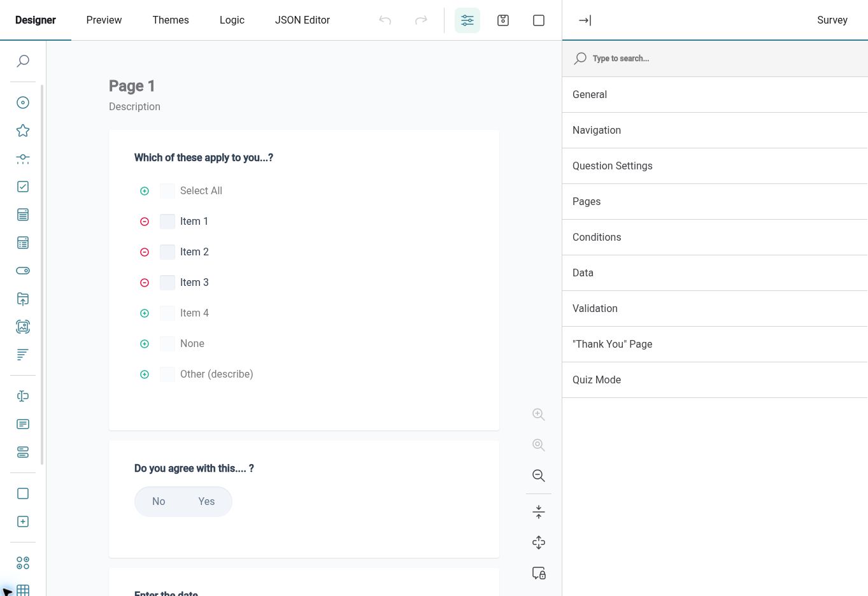Expand the "Thank You" Page section

[715, 344]
